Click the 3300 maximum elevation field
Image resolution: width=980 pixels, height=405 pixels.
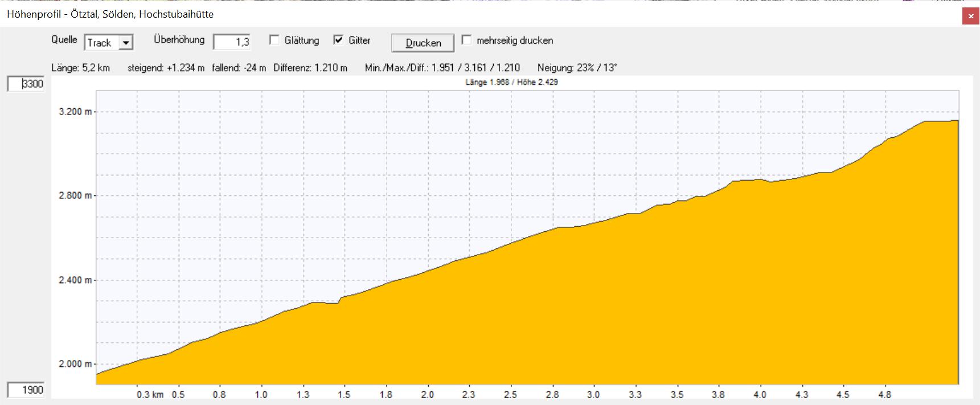(26, 84)
